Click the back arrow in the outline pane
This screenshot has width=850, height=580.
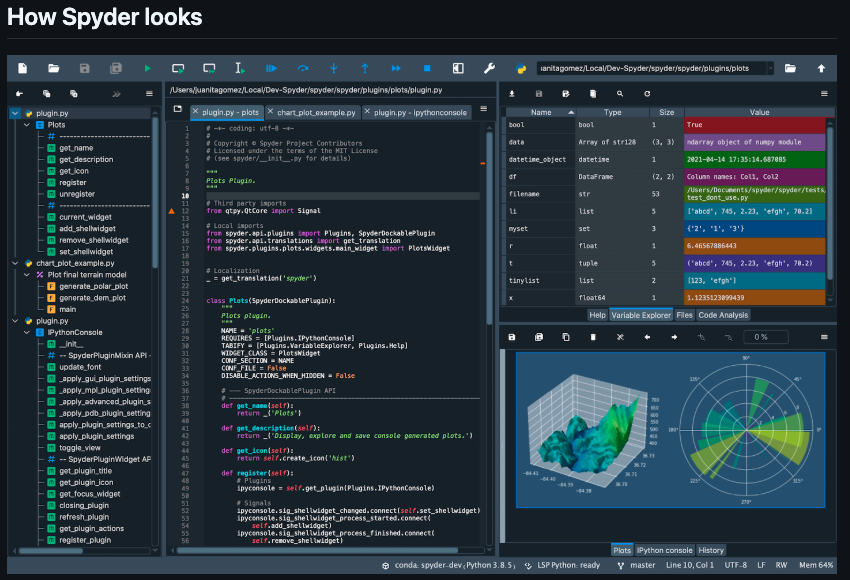[x=20, y=94]
